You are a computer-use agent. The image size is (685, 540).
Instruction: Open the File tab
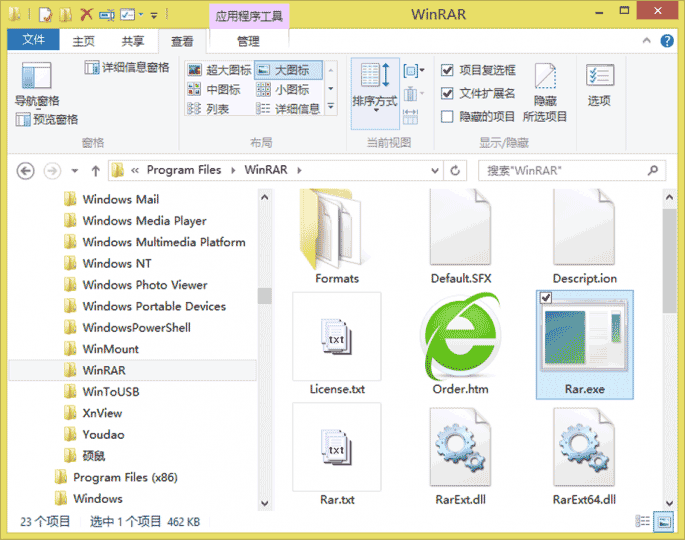click(33, 40)
